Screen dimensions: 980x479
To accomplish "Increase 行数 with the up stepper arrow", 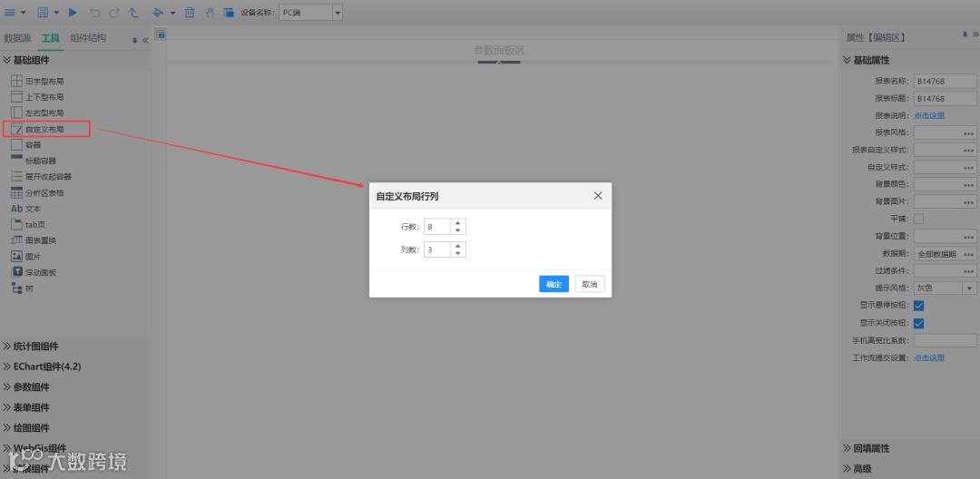I will click(x=458, y=223).
